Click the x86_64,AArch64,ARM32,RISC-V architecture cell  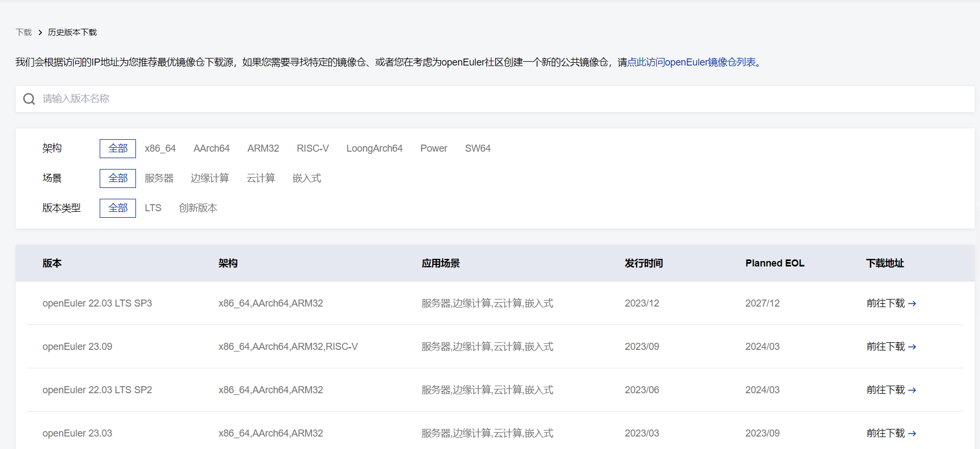[x=288, y=347]
